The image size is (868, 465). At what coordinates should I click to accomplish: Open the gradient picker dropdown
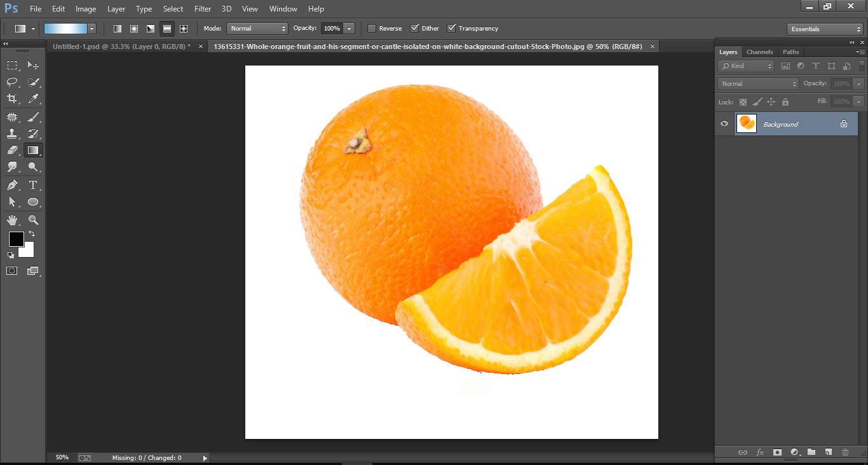point(92,28)
